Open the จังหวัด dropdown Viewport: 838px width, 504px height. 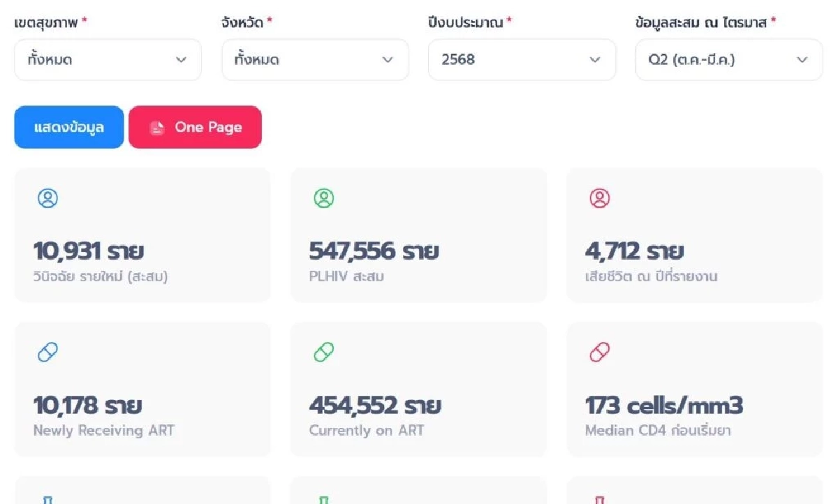pos(314,60)
